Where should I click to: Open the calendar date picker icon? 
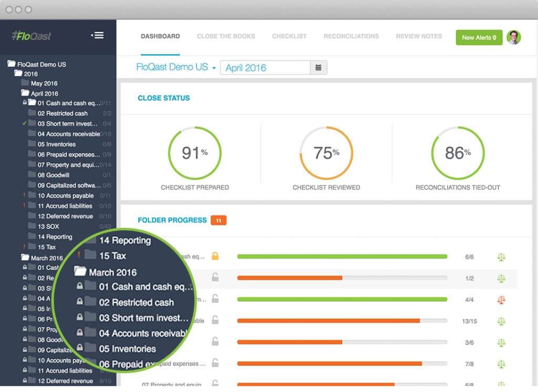pyautogui.click(x=318, y=68)
